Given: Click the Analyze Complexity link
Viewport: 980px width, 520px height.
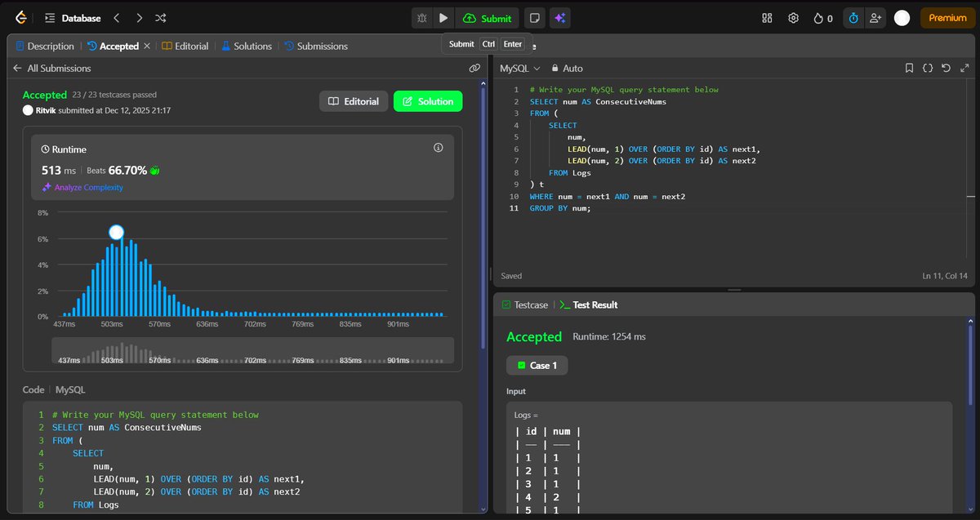Looking at the screenshot, I should coord(82,188).
